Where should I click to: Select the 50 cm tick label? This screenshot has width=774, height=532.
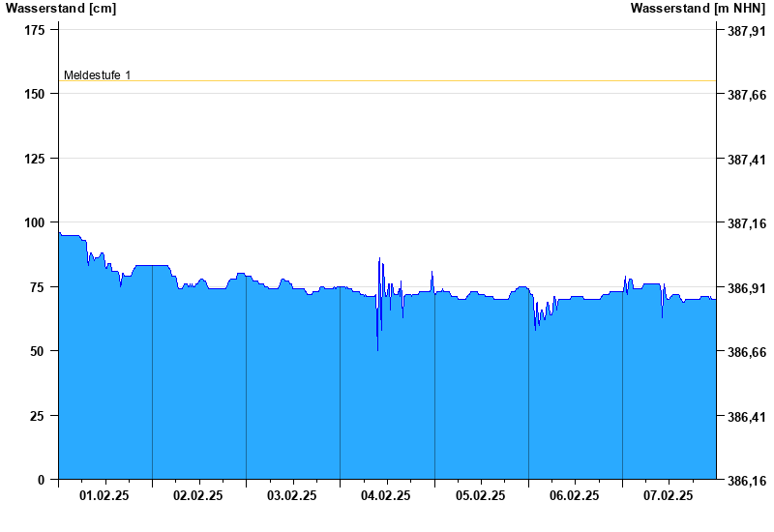[37, 351]
